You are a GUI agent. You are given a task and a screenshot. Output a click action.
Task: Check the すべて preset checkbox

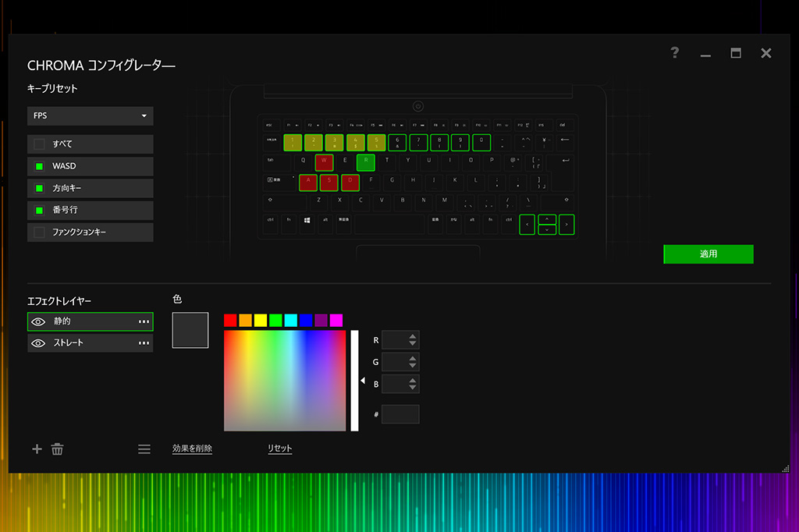pyautogui.click(x=39, y=144)
